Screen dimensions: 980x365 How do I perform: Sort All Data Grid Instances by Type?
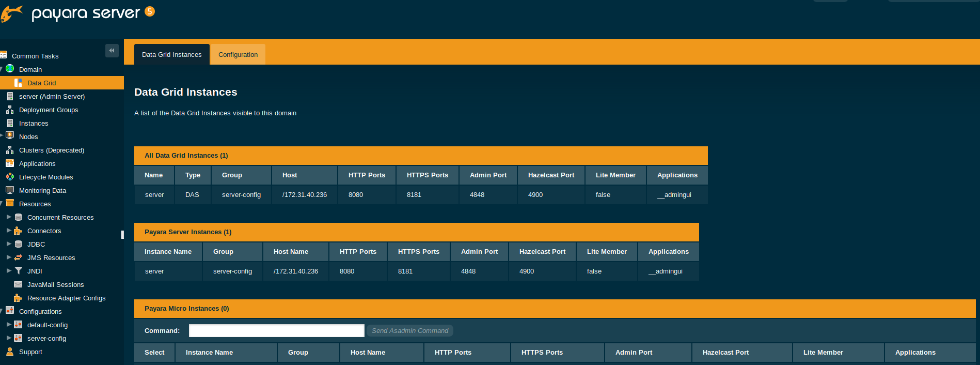[193, 175]
